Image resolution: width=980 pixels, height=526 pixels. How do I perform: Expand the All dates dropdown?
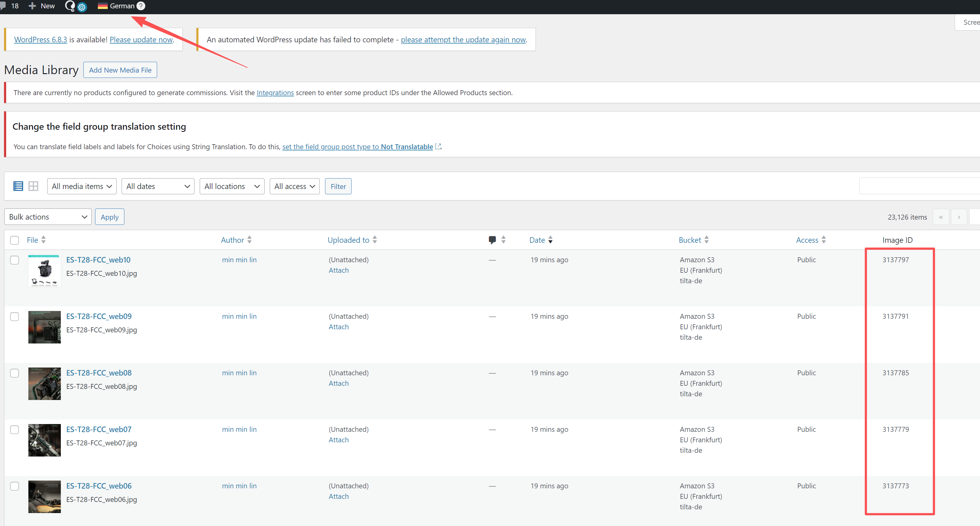(158, 186)
